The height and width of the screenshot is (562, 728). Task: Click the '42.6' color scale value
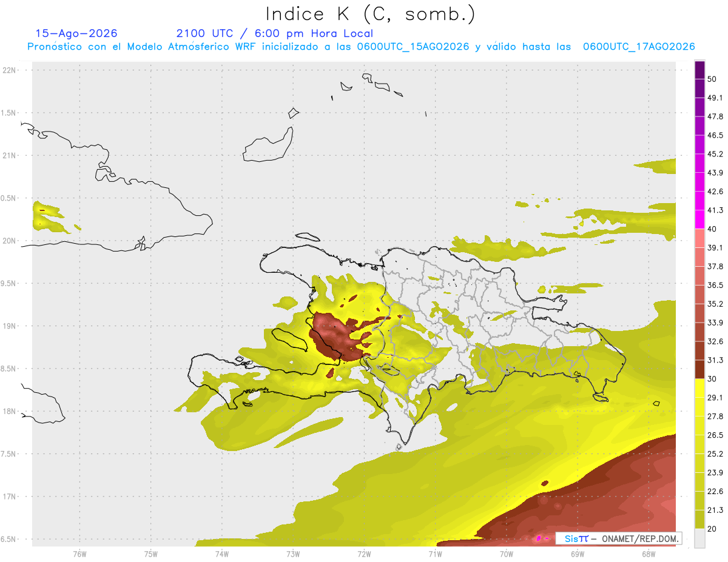[715, 192]
